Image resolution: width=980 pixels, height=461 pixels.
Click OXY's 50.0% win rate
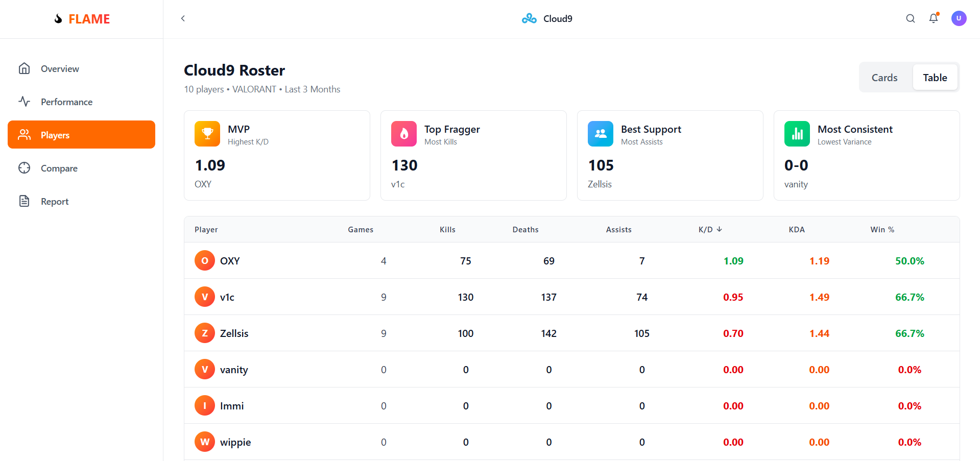click(x=910, y=261)
